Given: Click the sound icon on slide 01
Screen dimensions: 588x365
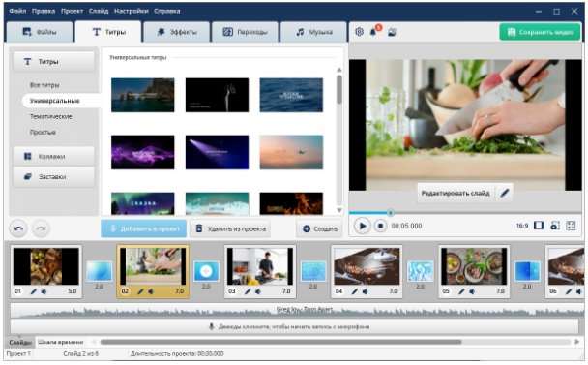Looking at the screenshot, I should (44, 291).
